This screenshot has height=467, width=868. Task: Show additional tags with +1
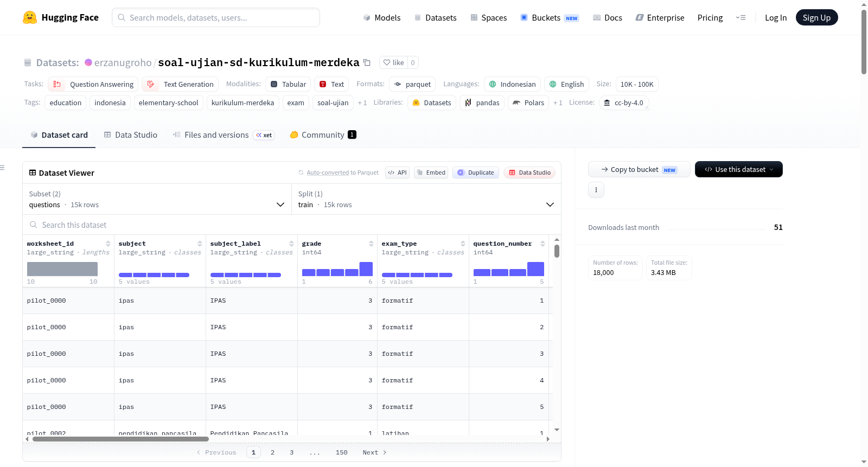pos(362,103)
